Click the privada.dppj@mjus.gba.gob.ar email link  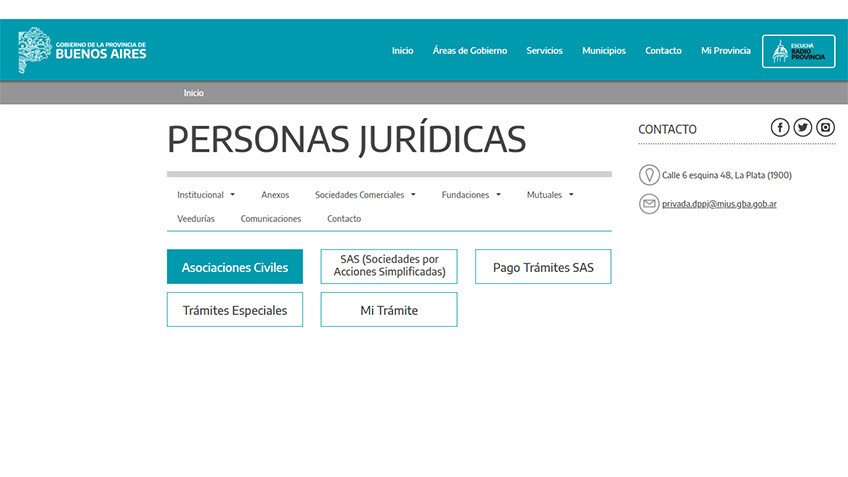click(x=719, y=204)
